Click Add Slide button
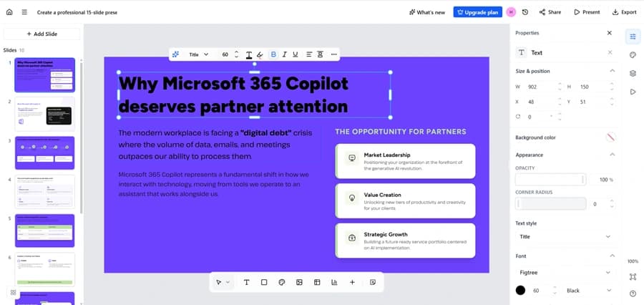Screen dimensions: 644x305 pyautogui.click(x=42, y=34)
